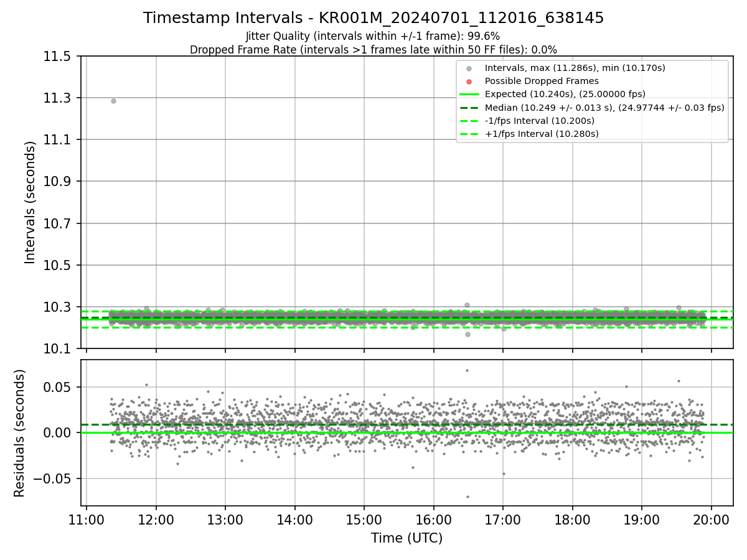747x560 pixels.
Task: Click the solid green line sample for Expected in legend
Action: point(469,95)
